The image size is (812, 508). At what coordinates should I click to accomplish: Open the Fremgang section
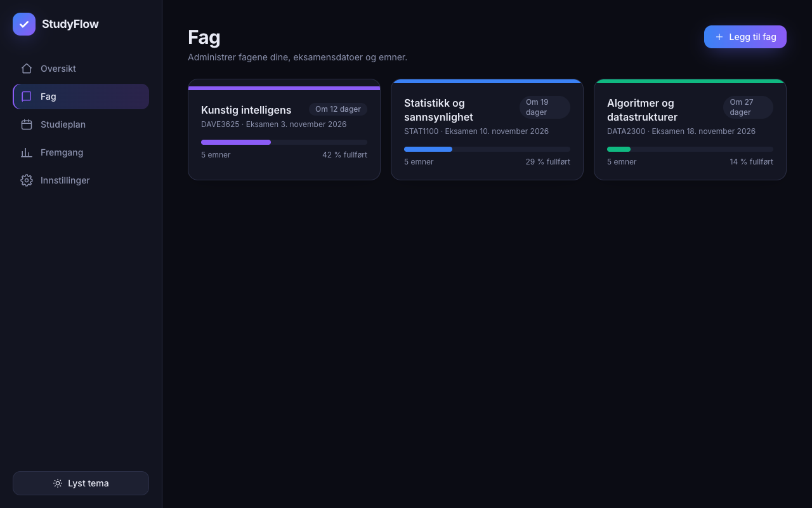pos(81,152)
